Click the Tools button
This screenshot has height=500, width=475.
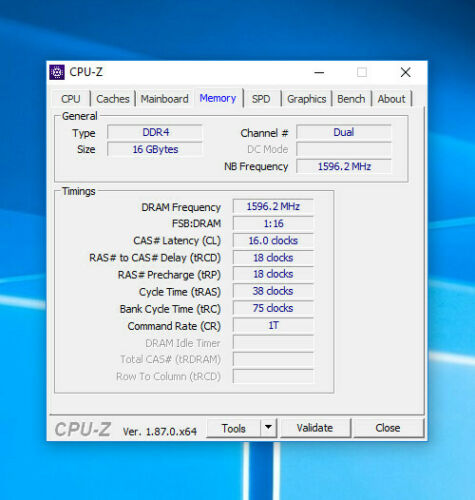233,428
